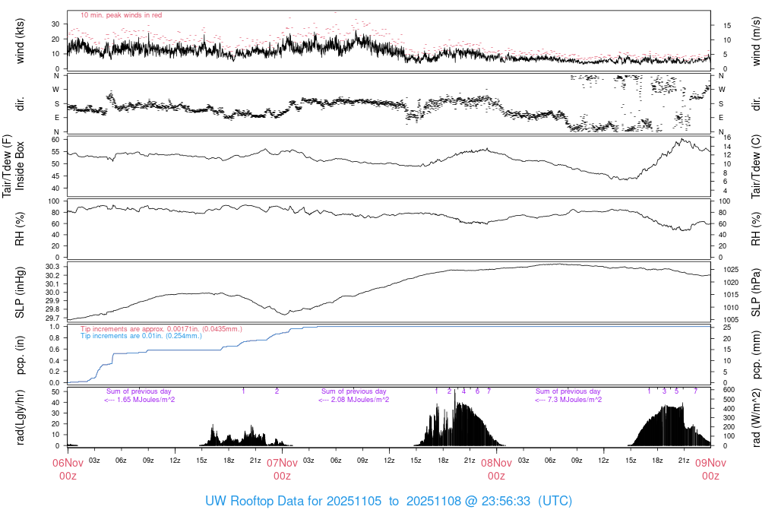
Task: Select the 09Nov 00z end date label
Action: click(710, 469)
